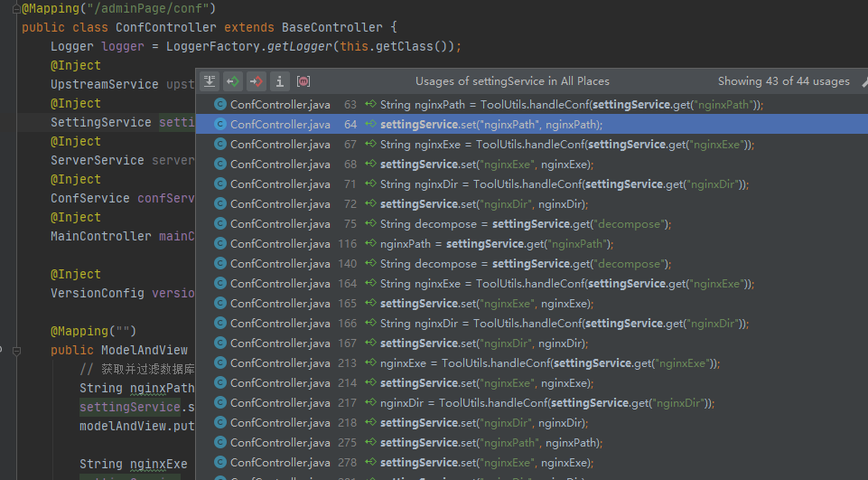Select line 116 usage text nginxPath = settingService.get
This screenshot has height=480, width=868.
497,243
